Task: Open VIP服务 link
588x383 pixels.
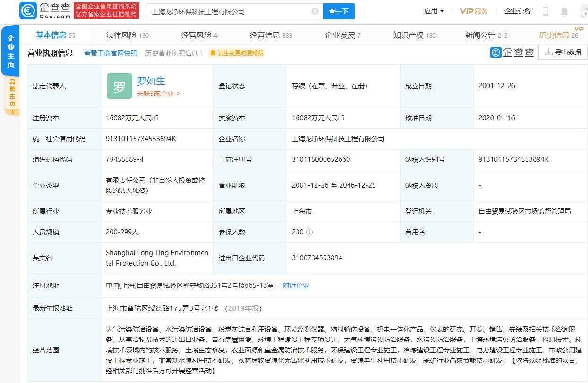Action: coord(474,11)
